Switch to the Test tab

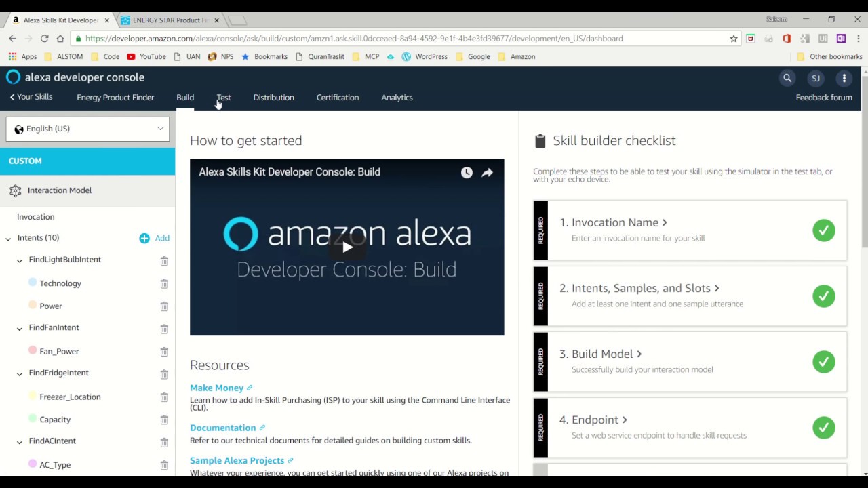click(x=224, y=98)
